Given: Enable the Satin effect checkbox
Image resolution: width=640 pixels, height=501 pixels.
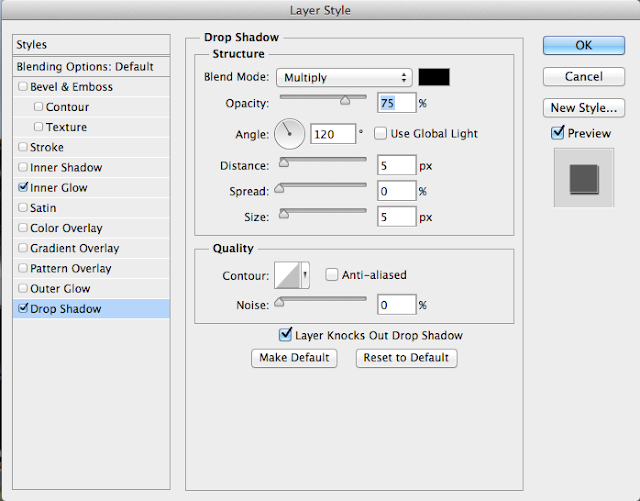Looking at the screenshot, I should pyautogui.click(x=23, y=207).
